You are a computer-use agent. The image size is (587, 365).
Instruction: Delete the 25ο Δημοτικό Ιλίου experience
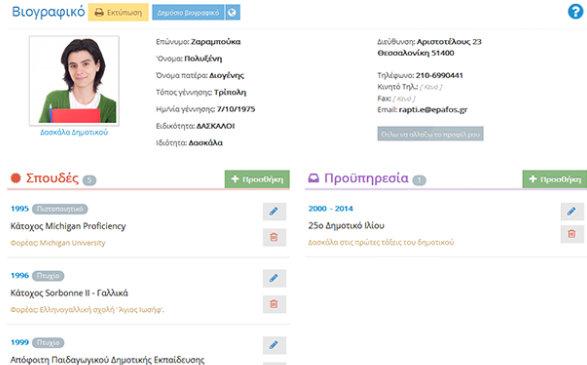coord(572,234)
